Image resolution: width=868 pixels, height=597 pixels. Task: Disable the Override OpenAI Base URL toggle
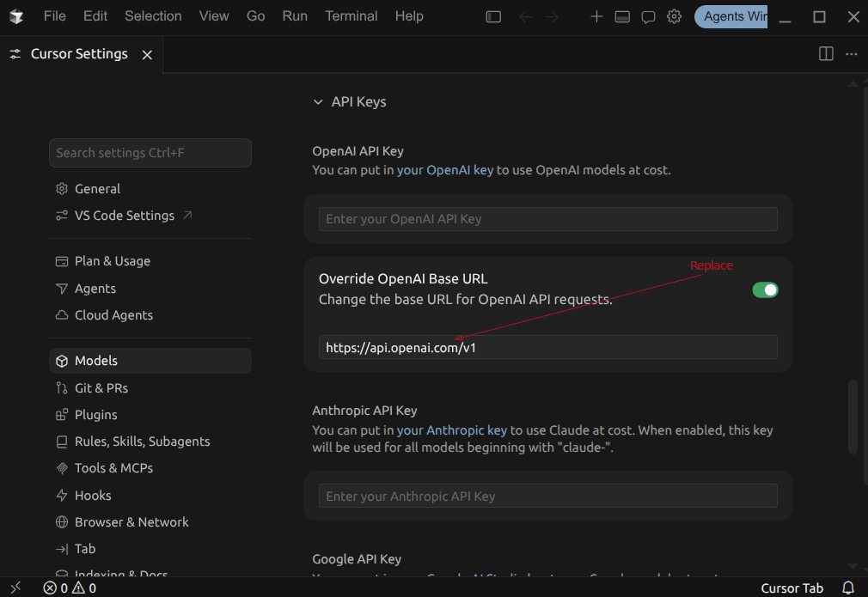click(765, 289)
